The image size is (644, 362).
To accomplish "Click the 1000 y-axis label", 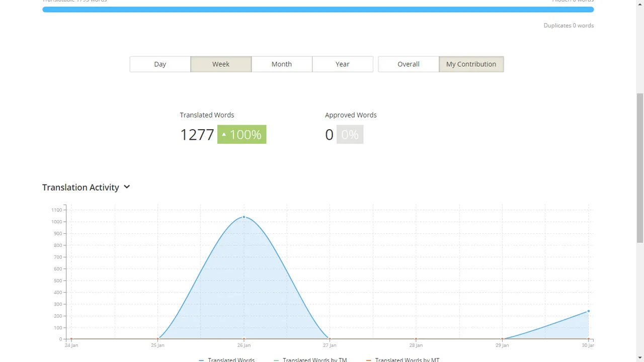I will coord(56,222).
